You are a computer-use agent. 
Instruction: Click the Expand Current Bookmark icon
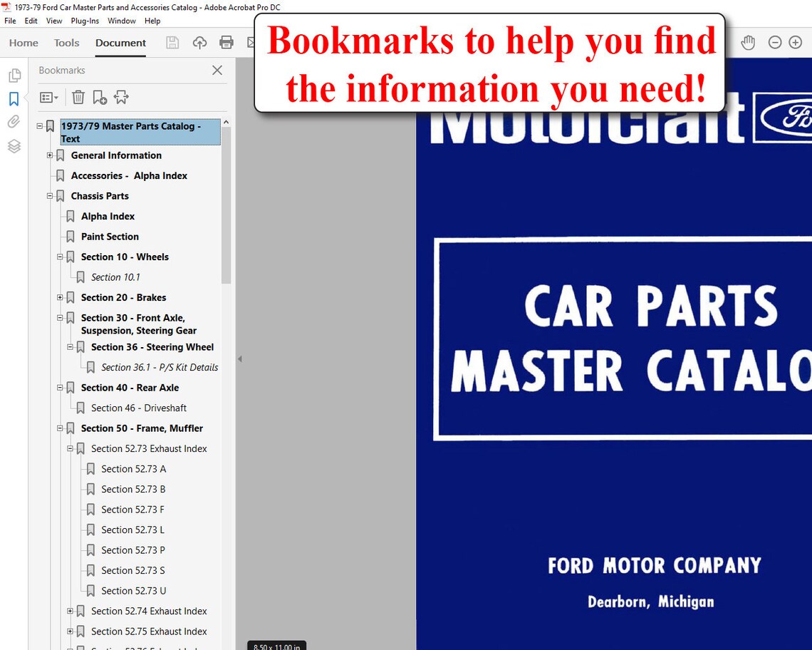[x=121, y=97]
